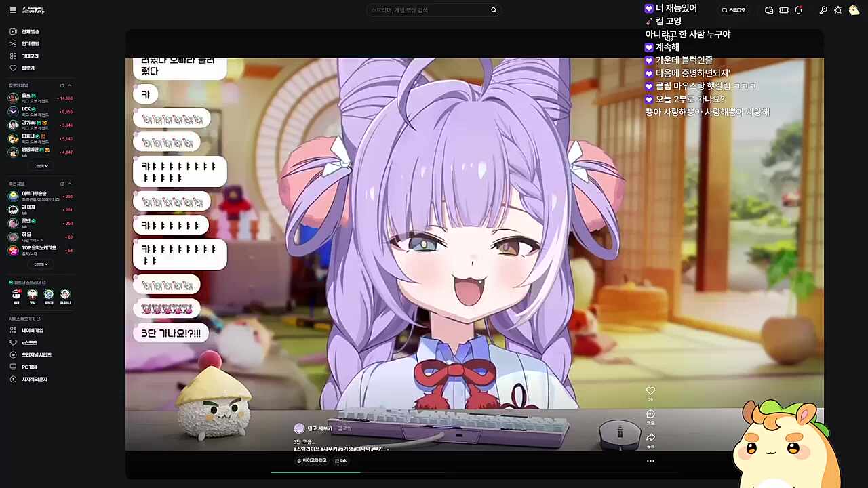
Task: Open 오리지널 시리즈 in the sidebar
Action: [x=31, y=355]
